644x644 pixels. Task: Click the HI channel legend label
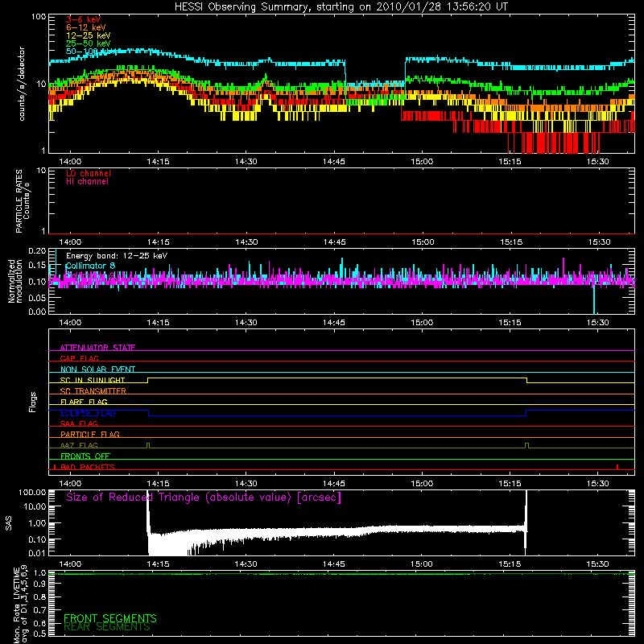point(87,182)
